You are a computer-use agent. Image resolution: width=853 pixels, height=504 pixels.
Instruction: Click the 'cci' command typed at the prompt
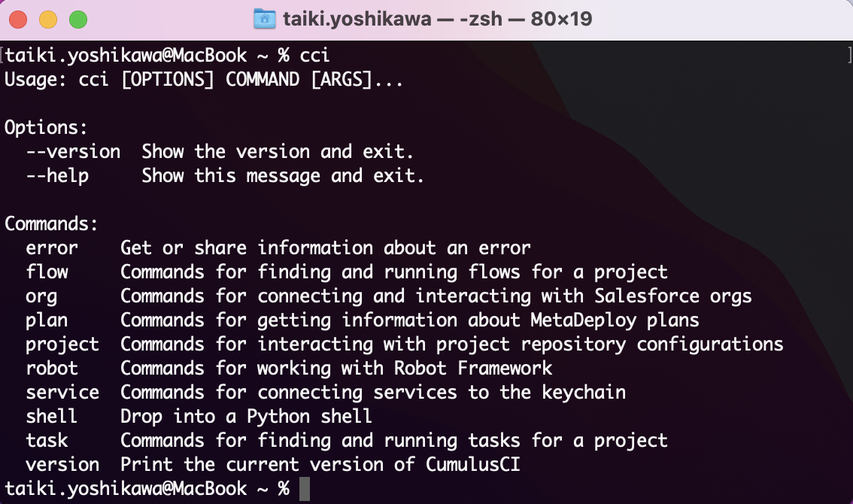[314, 56]
